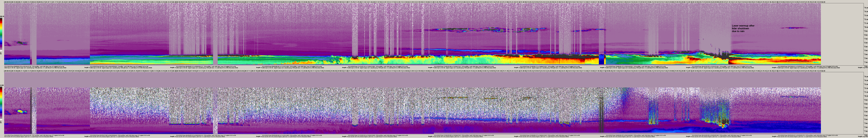
Task: Click the 01:18:01 time tick label
Action: pyautogui.click(x=55, y=71)
